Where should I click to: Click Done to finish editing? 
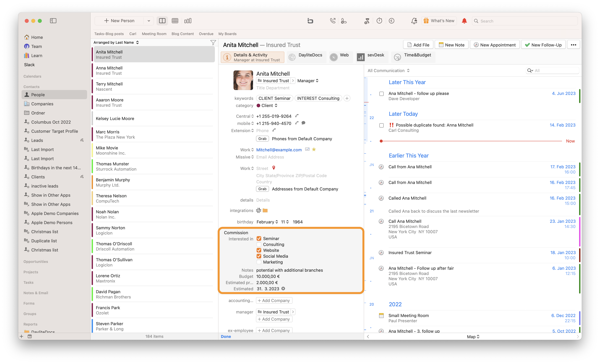[x=226, y=336]
